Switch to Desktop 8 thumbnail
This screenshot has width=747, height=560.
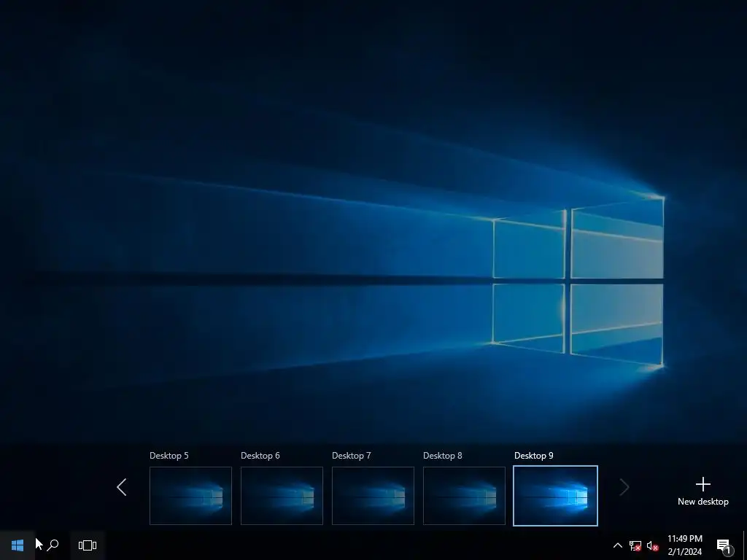tap(464, 496)
